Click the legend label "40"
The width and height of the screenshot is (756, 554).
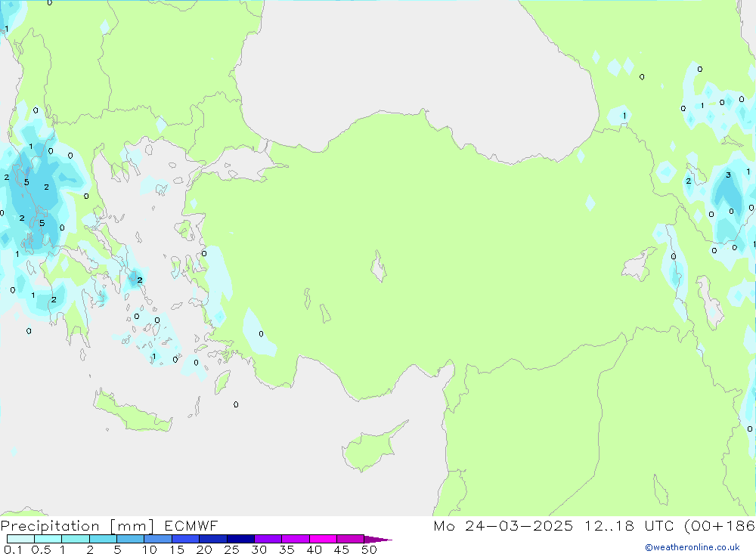click(x=314, y=549)
